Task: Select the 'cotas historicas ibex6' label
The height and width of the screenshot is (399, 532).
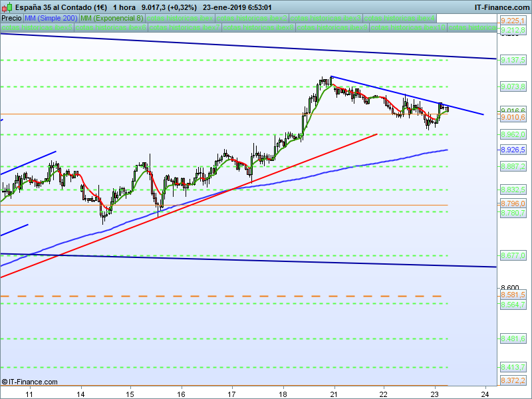Action: (x=111, y=27)
